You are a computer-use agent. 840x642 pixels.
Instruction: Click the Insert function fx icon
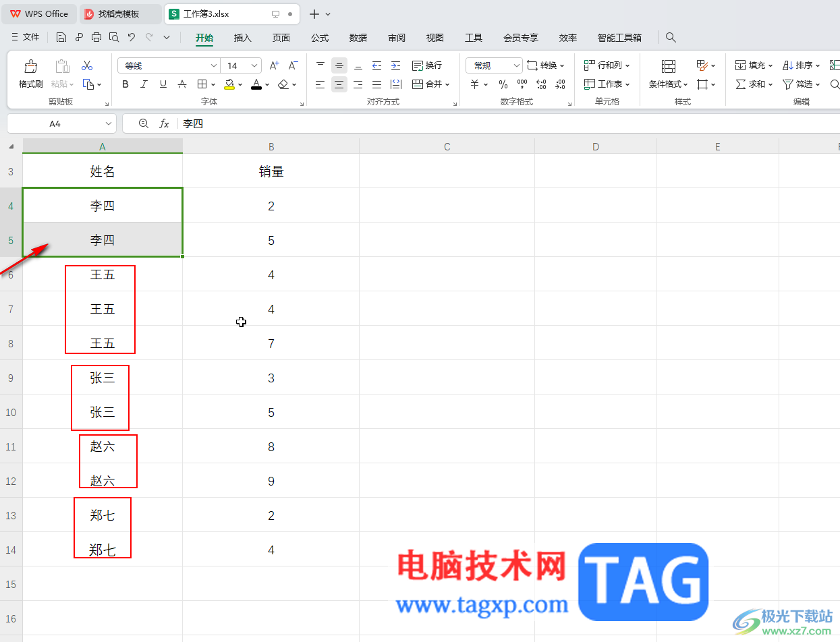(164, 123)
